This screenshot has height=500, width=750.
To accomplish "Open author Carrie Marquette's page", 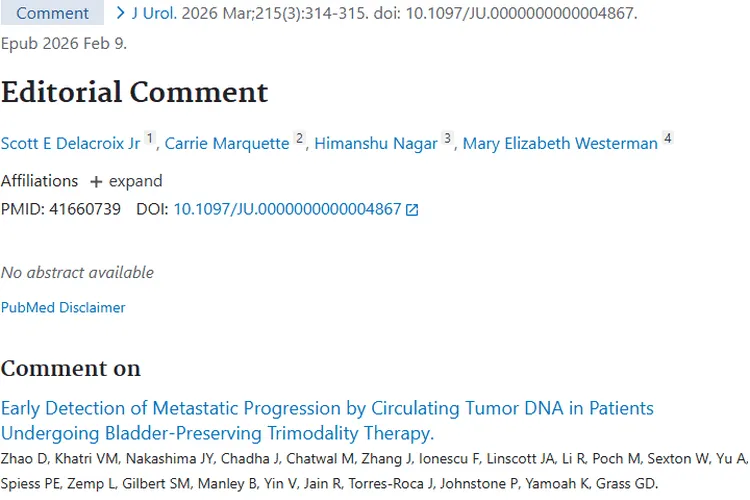I will [227, 144].
